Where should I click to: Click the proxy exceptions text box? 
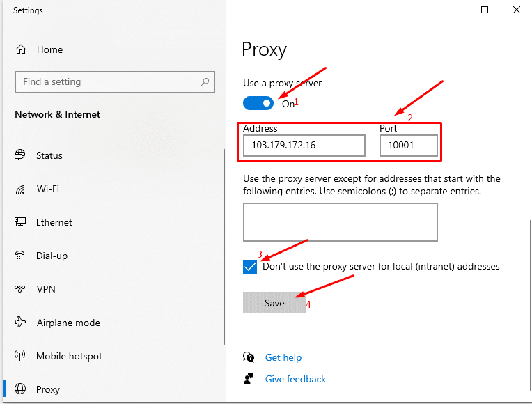point(341,222)
